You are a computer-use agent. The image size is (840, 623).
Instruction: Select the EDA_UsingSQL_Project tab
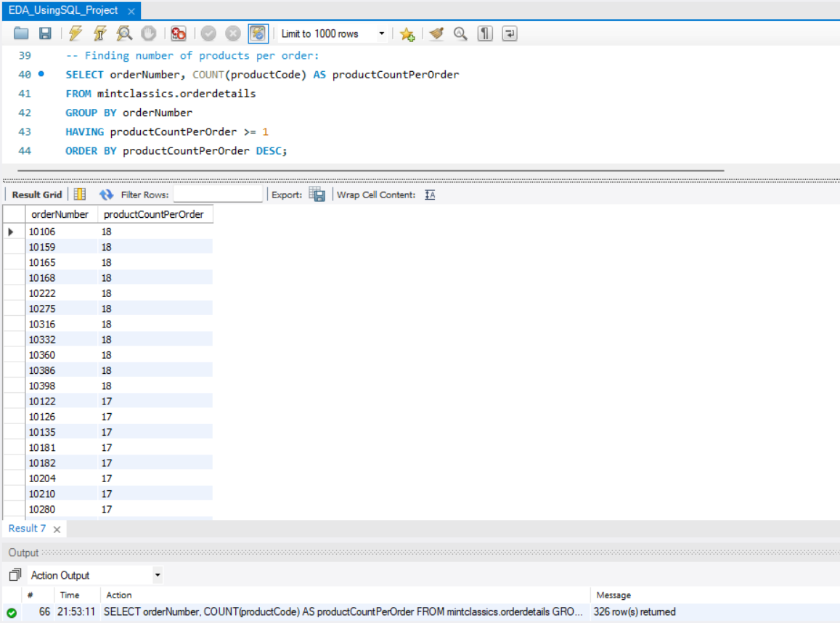pyautogui.click(x=63, y=10)
